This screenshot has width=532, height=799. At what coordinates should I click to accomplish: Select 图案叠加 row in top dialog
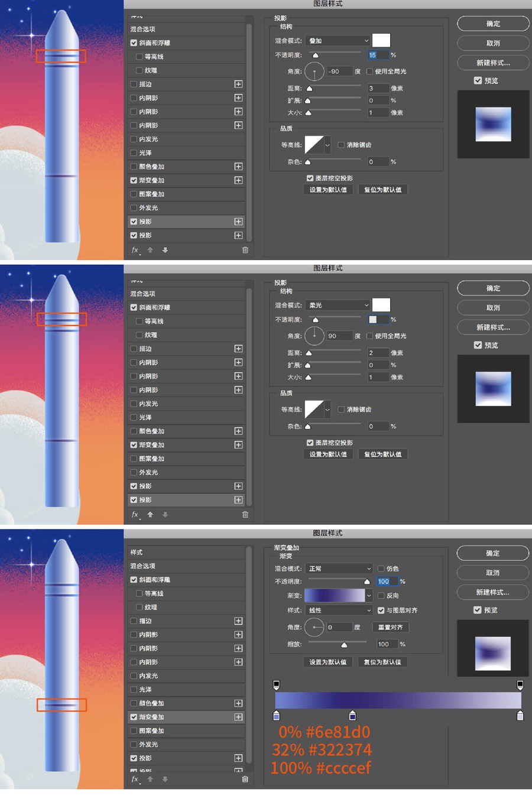186,194
